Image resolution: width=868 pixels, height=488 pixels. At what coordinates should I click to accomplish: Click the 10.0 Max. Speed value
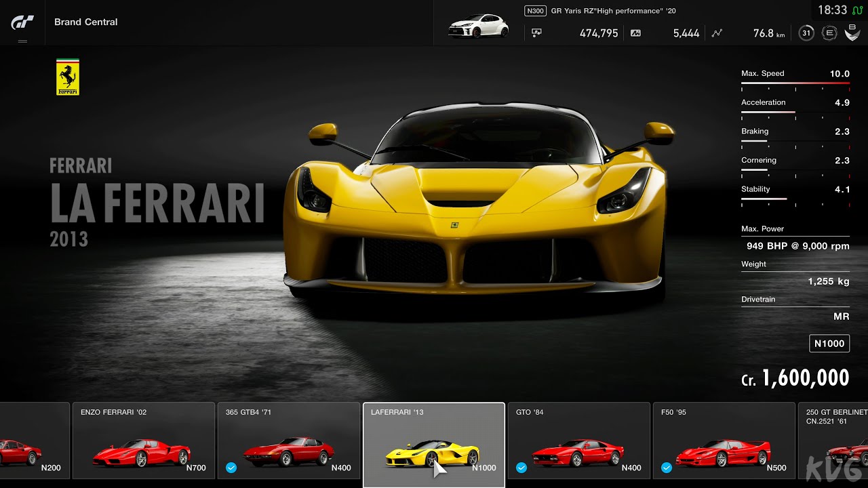840,74
